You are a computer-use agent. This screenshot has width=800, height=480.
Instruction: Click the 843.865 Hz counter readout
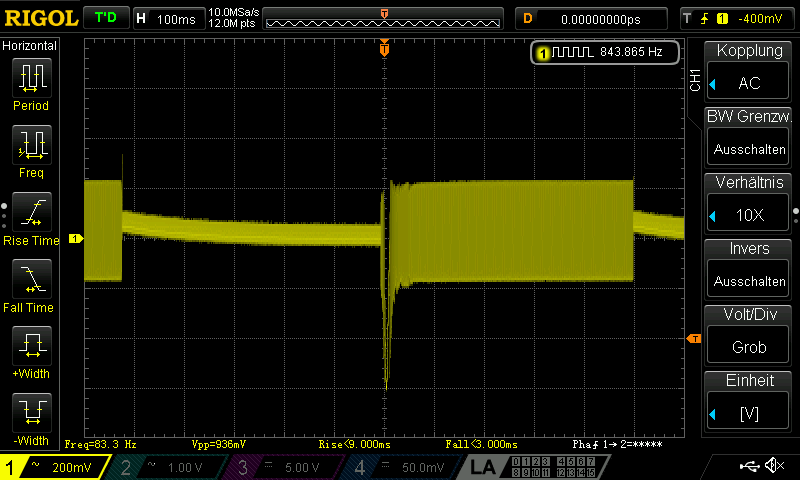[631, 52]
